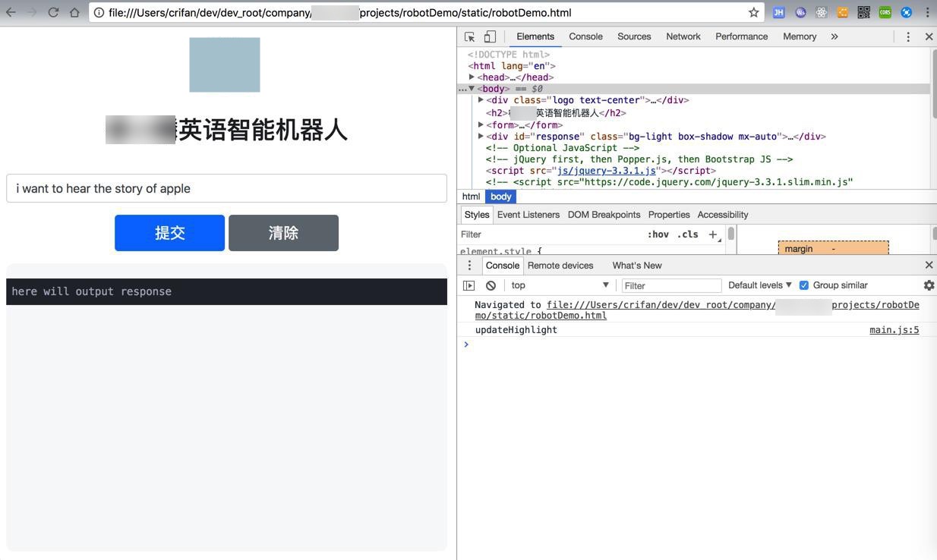Open the Accessibility sub-tab
This screenshot has width=937, height=560.
(x=723, y=215)
